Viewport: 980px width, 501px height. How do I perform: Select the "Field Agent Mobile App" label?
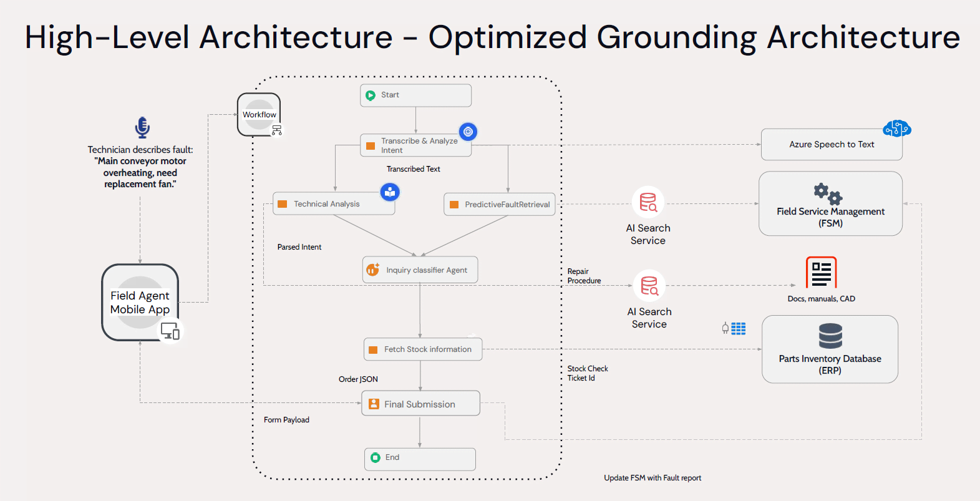pos(140,303)
